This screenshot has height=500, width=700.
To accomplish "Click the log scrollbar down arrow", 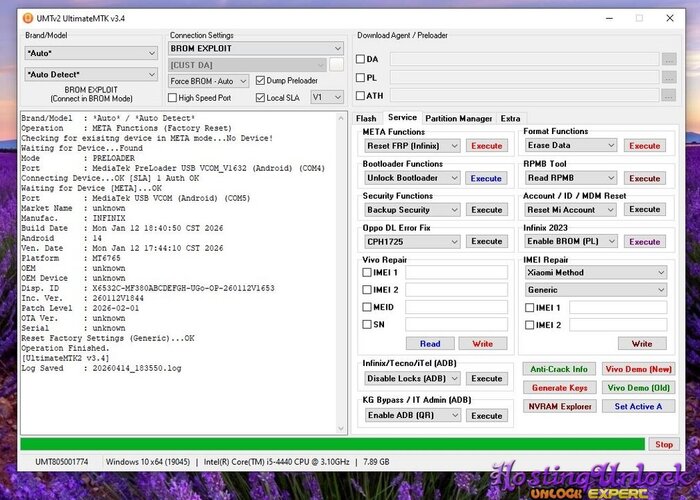I will pos(341,429).
